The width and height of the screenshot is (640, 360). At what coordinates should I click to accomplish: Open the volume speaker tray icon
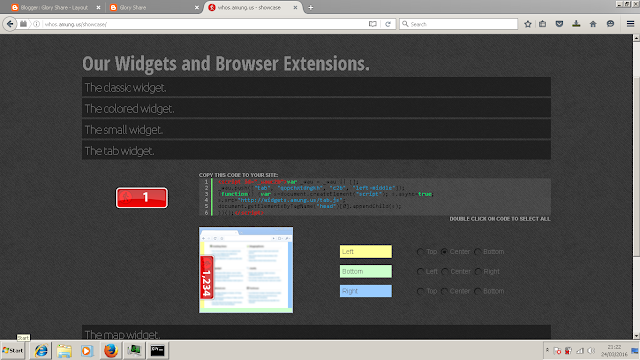tap(591, 351)
